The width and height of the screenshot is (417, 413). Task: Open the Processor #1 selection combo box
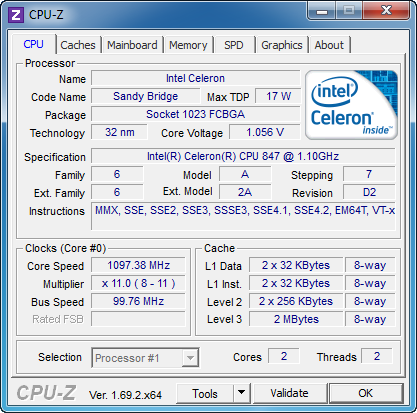145,358
